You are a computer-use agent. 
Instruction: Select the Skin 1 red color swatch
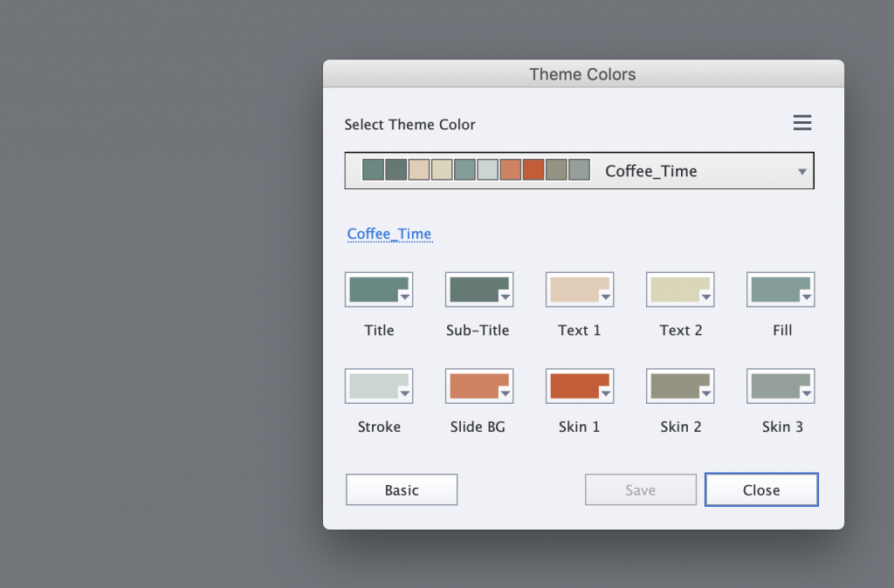574,383
